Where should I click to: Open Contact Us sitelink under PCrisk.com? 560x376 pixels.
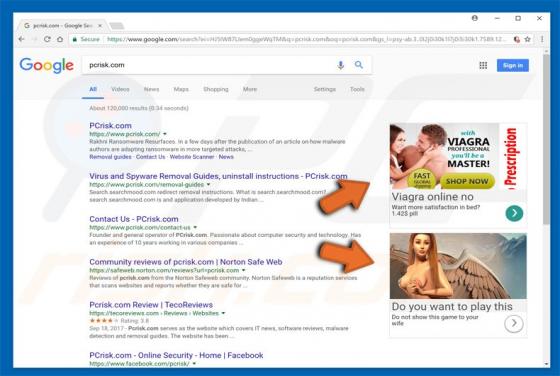coord(150,157)
